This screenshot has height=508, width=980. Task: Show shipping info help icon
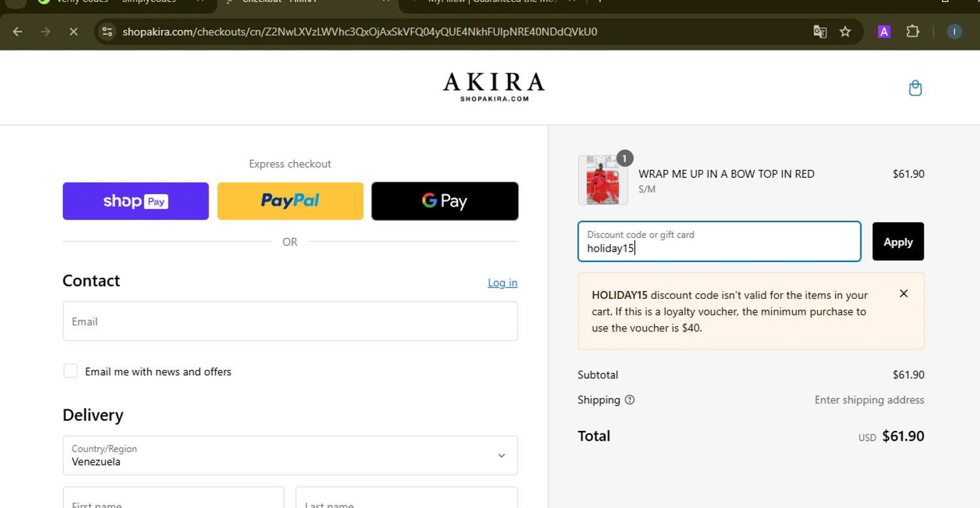click(630, 400)
